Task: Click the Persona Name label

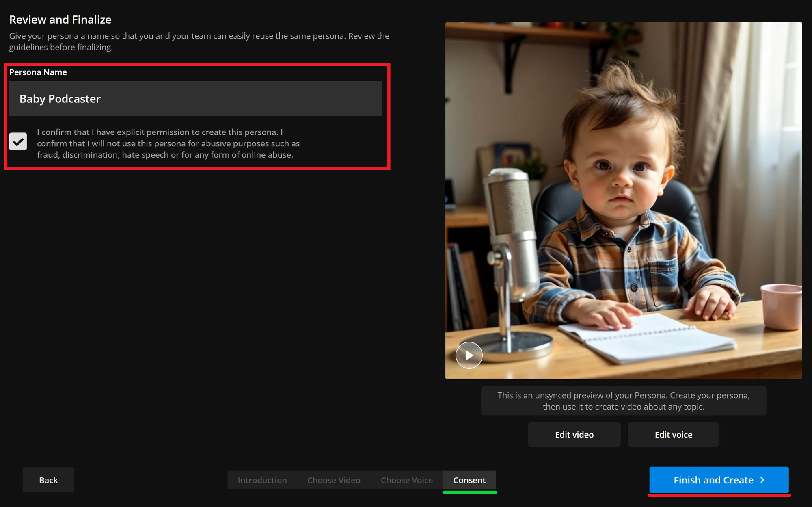Action: (38, 72)
